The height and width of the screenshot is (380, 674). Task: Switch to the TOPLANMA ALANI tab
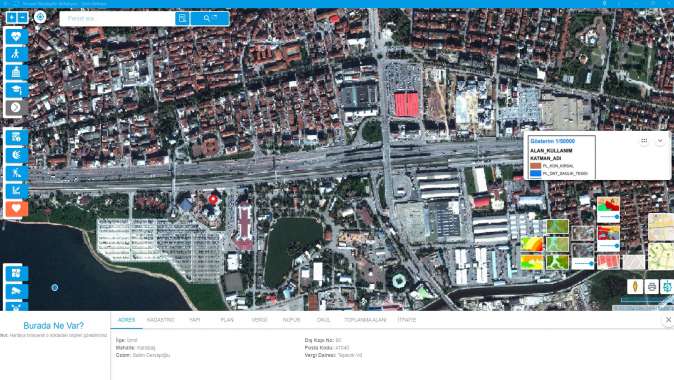pos(365,320)
